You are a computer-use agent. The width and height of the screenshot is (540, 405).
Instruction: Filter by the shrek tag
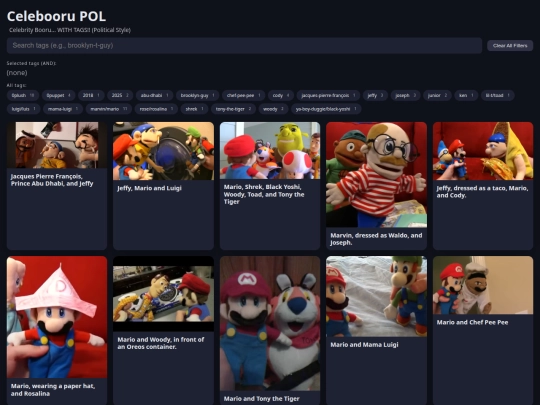tap(194, 109)
